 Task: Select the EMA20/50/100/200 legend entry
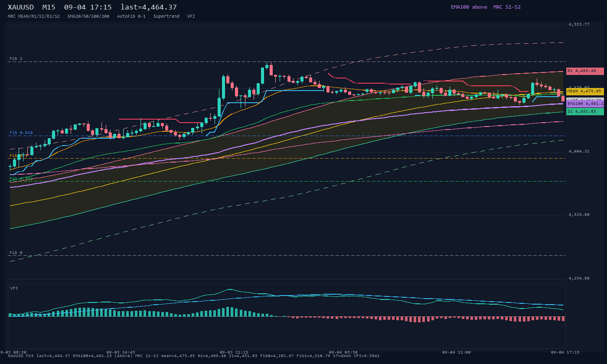coord(88,16)
